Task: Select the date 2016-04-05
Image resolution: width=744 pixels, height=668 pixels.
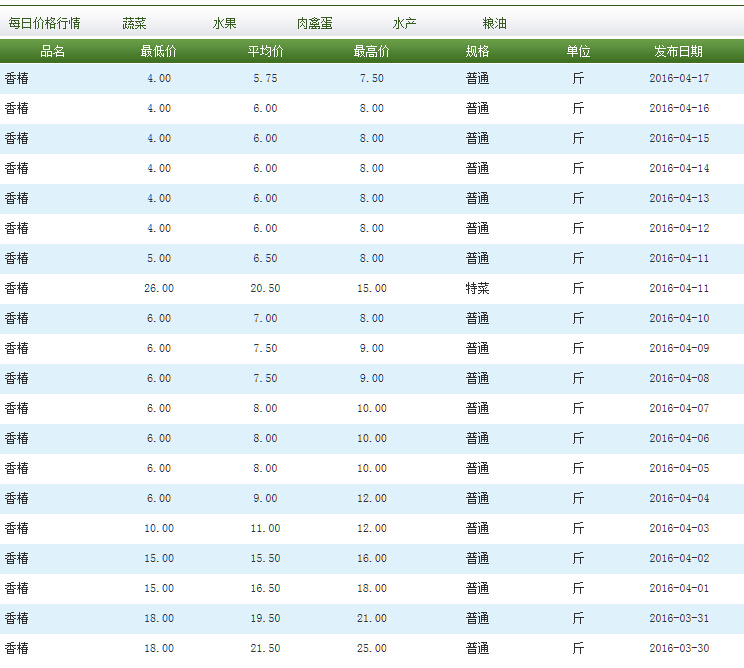Action: (x=679, y=468)
